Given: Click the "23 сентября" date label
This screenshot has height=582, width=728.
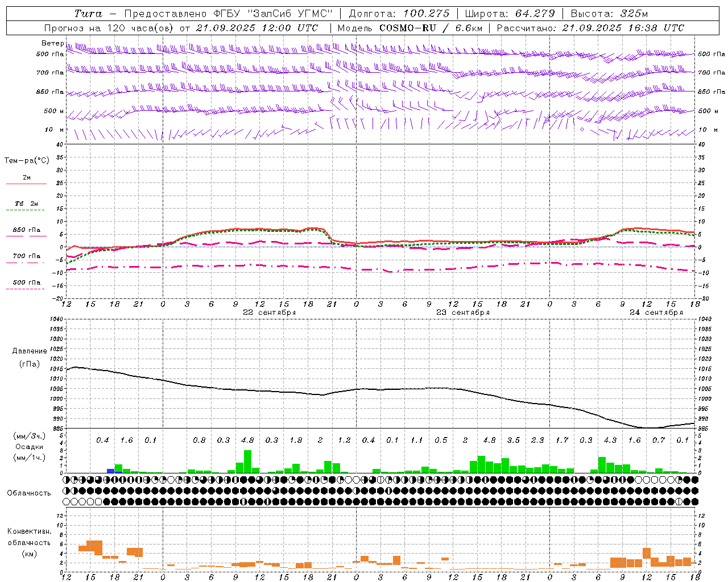Looking at the screenshot, I should [462, 313].
